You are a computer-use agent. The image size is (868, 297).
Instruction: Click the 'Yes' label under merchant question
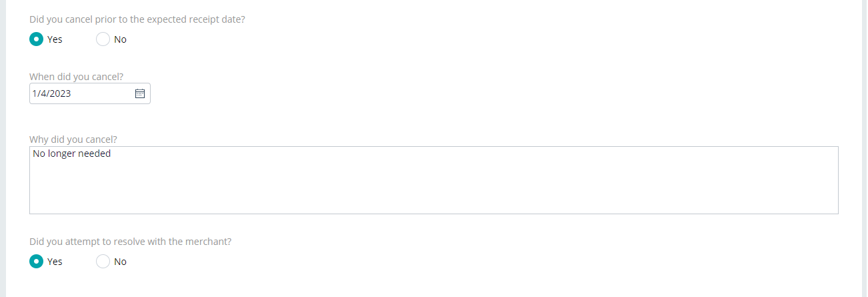point(55,262)
